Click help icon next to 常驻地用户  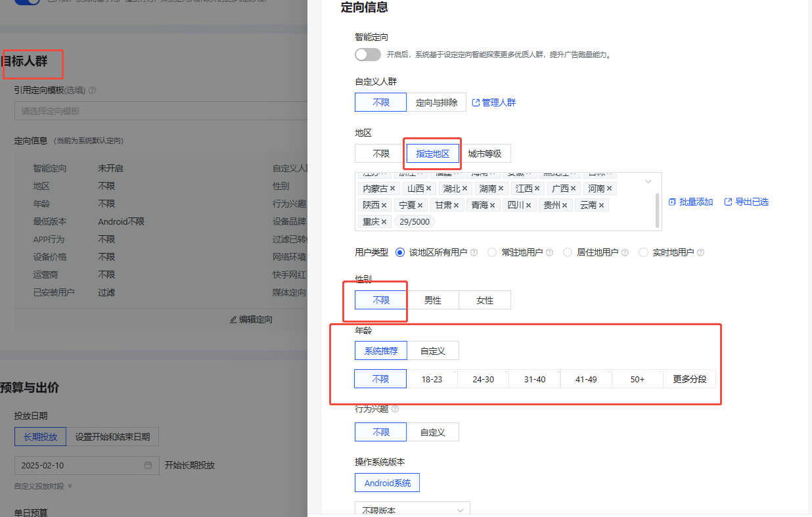coord(549,252)
